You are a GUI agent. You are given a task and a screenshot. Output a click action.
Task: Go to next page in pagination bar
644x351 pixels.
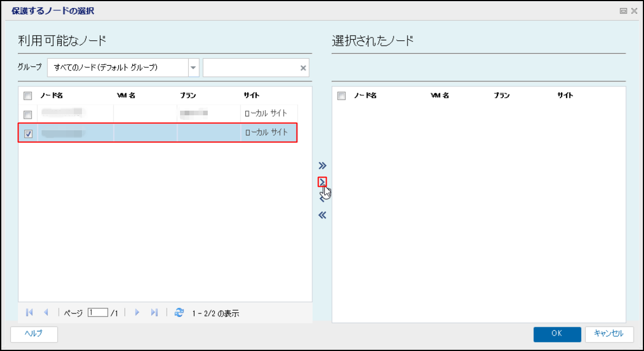[137, 312]
